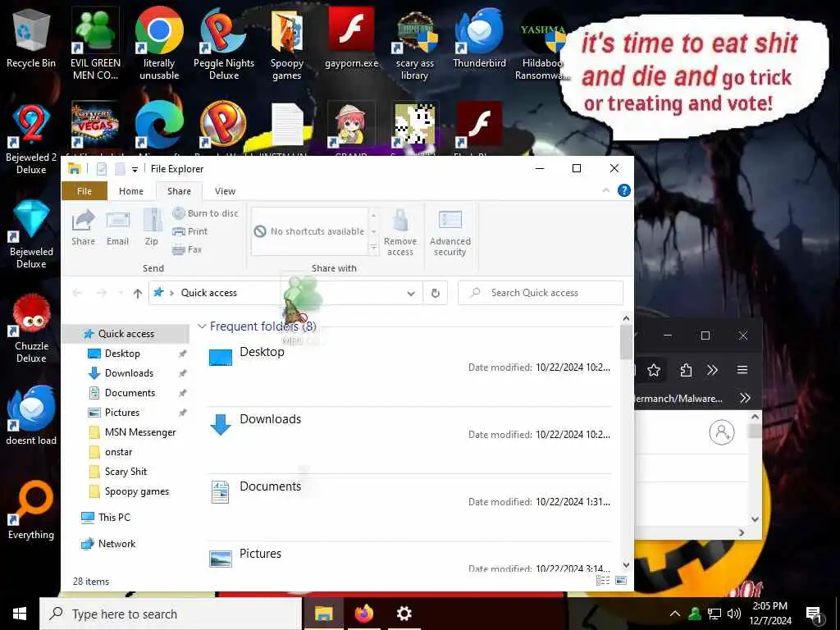Show hidden system tray icons
The image size is (840, 630).
[x=675, y=614]
